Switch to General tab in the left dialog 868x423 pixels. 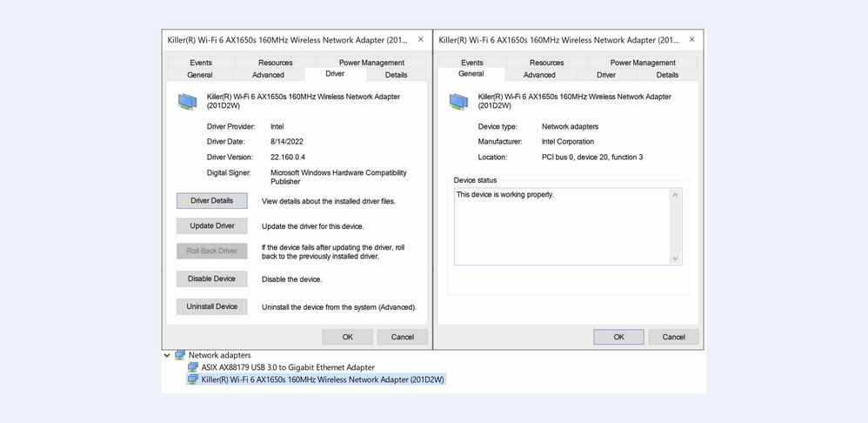(x=200, y=75)
